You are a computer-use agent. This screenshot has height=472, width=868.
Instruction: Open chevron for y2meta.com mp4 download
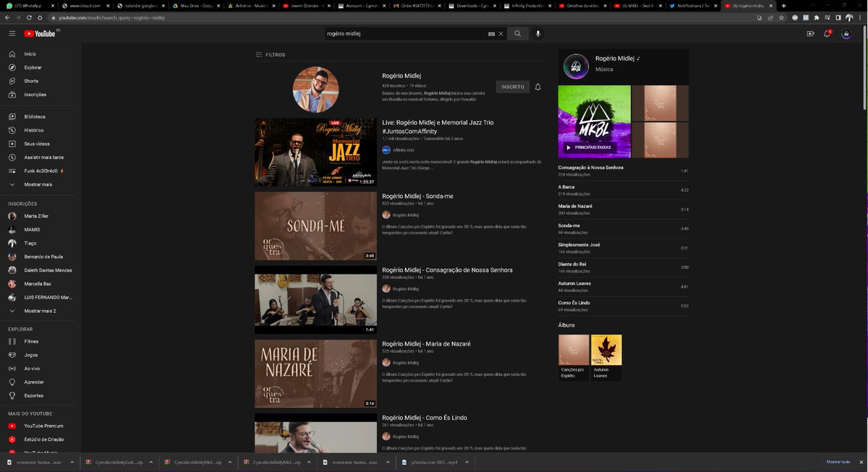click(x=467, y=462)
